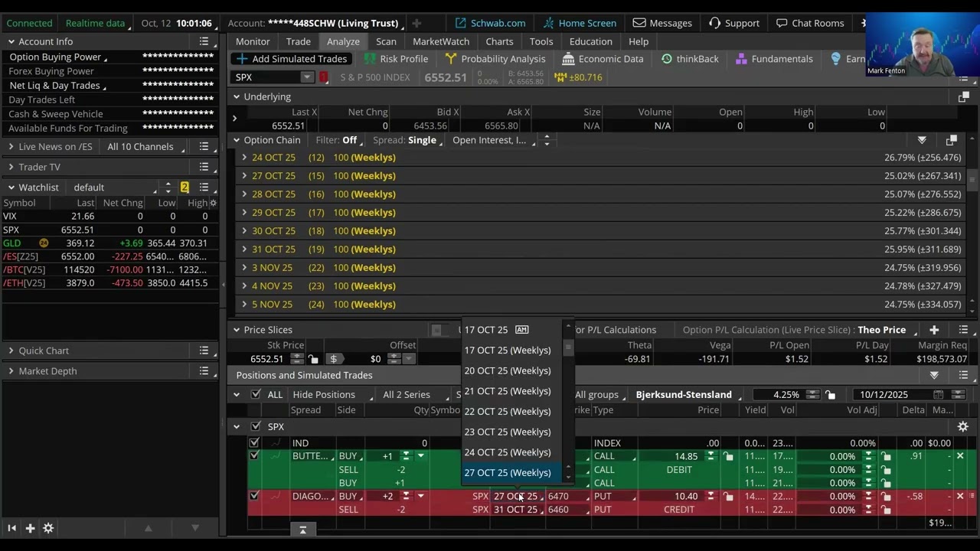
Task: Toggle the SPX group checkbox
Action: (256, 427)
